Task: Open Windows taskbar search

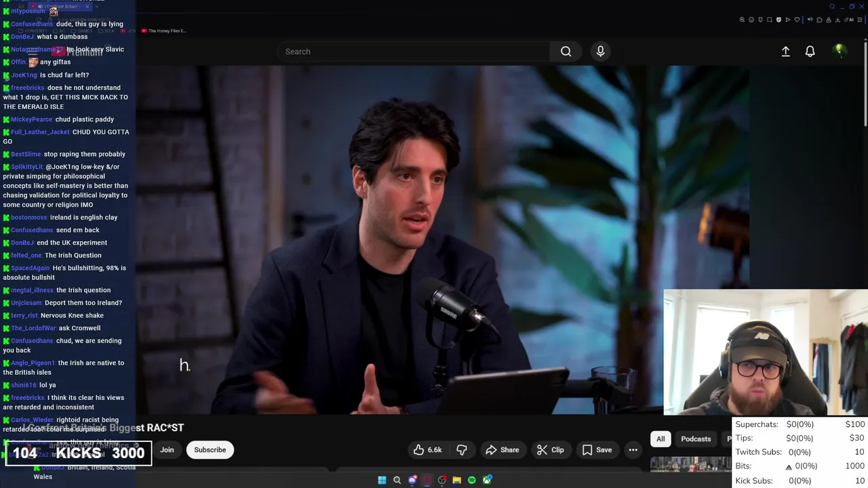Action: pyautogui.click(x=397, y=480)
